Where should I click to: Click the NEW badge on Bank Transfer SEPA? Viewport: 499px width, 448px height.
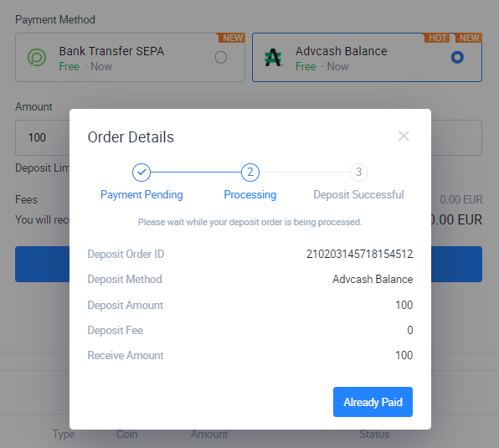pyautogui.click(x=231, y=38)
